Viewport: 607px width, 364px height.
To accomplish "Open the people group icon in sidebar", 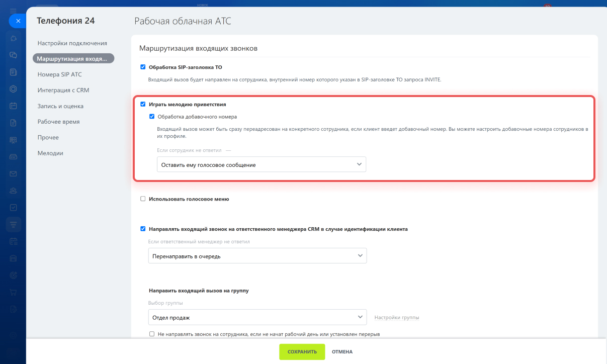I will 14,191.
